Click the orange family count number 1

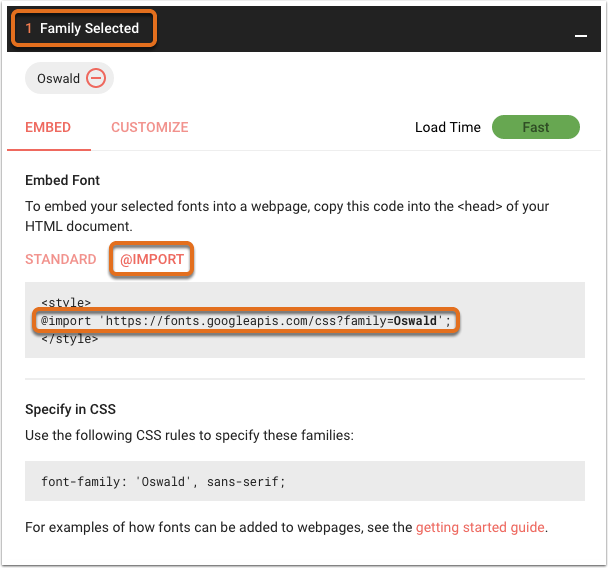[x=28, y=28]
